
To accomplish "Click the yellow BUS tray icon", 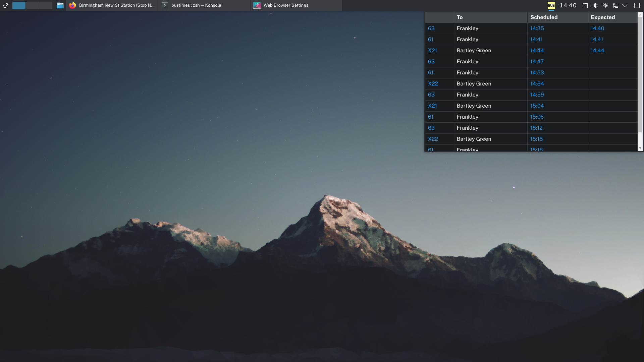I will click(x=551, y=5).
